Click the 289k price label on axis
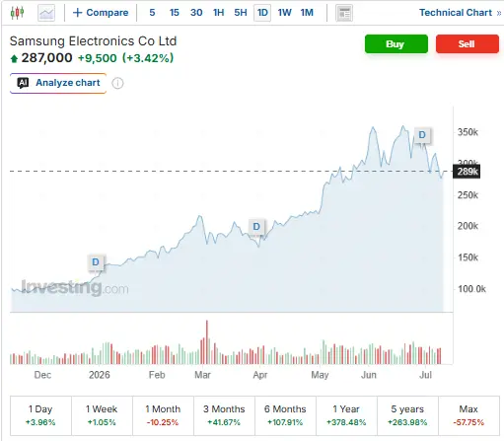This screenshot has height=441, width=504. (467, 172)
